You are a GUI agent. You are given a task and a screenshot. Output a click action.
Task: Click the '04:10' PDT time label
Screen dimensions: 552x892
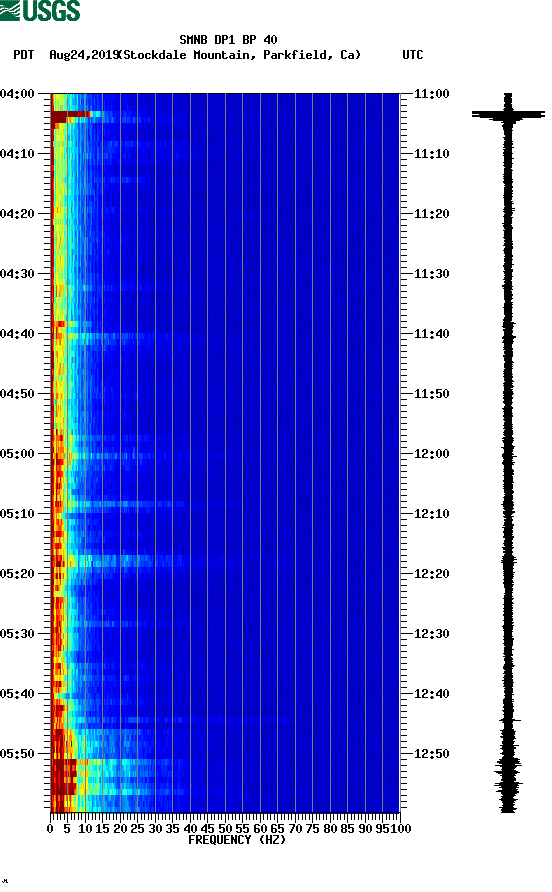(18, 154)
